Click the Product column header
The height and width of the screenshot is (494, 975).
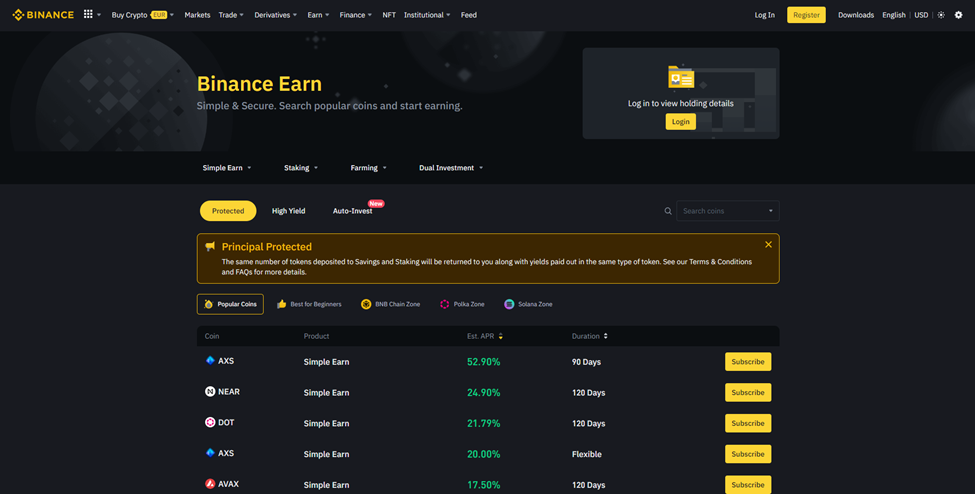tap(317, 336)
